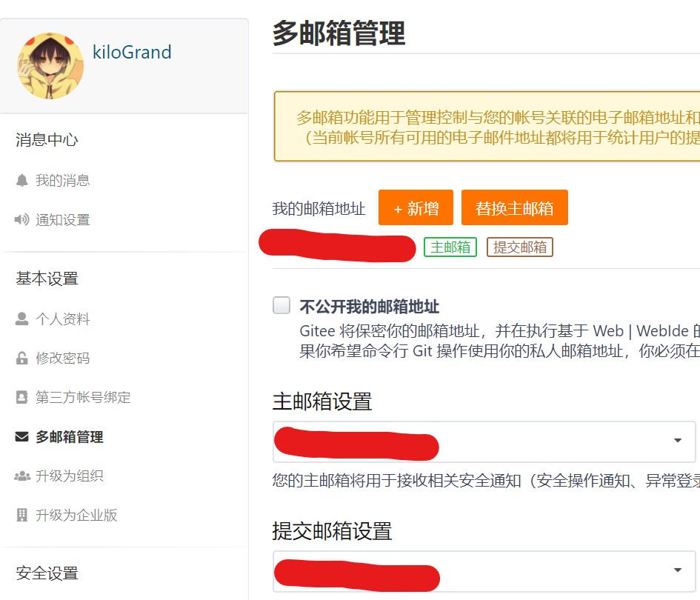Click the lock icon beside 修改密码
The width and height of the screenshot is (700, 600).
point(22,358)
